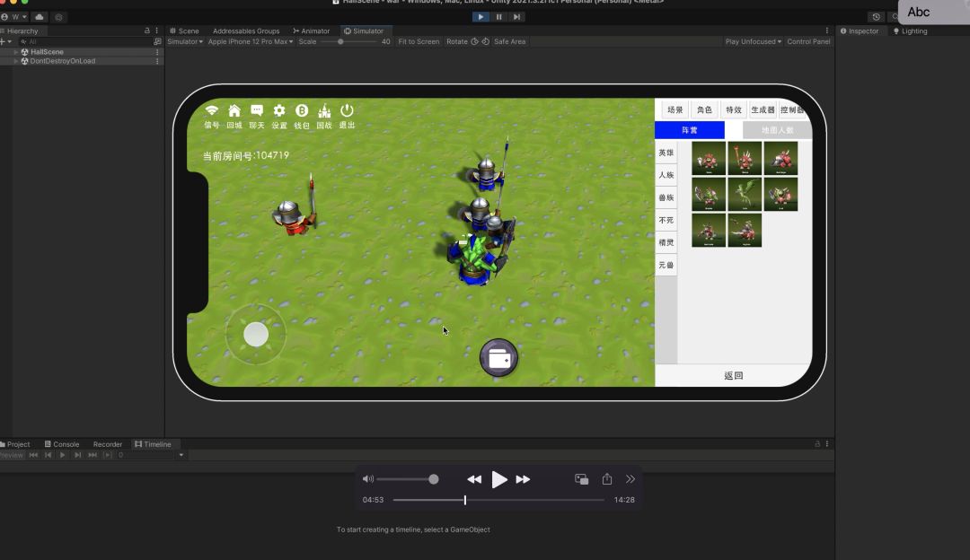Select the first red character thumbnail
Screen dimensions: 970x560
click(709, 159)
